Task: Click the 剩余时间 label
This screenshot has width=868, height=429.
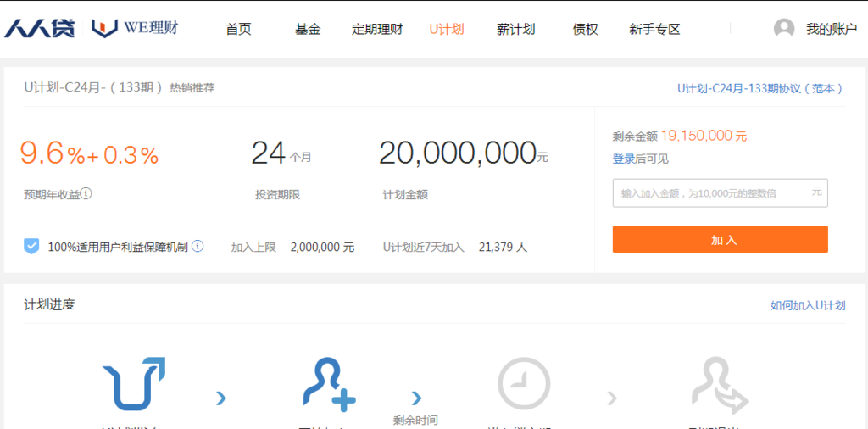Action: 415,421
